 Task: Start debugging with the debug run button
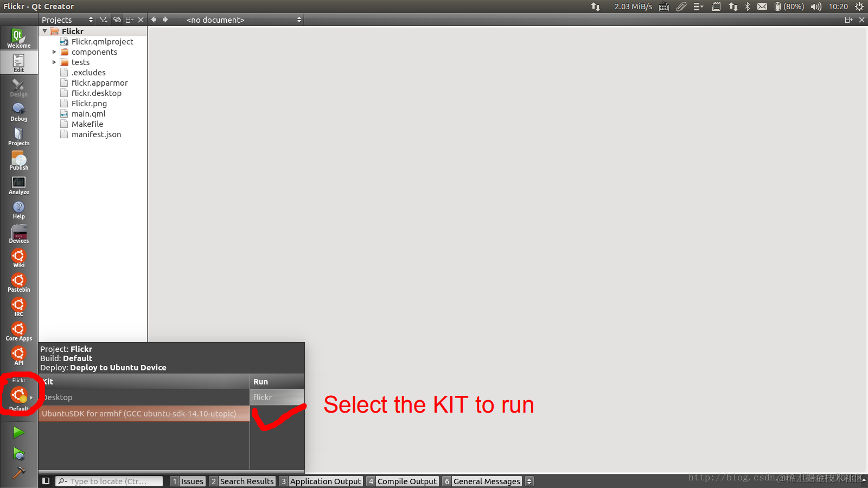pyautogui.click(x=18, y=453)
